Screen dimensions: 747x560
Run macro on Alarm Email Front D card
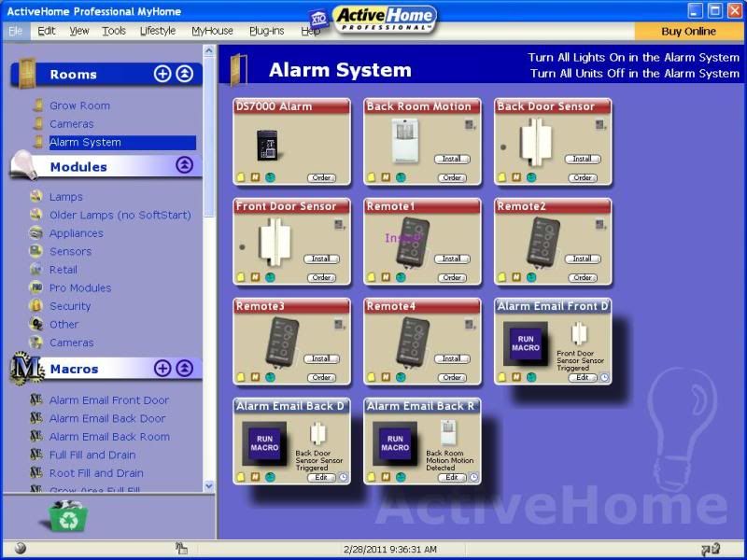point(526,343)
